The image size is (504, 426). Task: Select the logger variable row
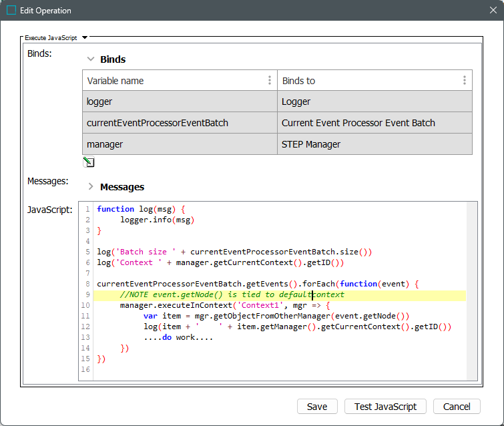pyautogui.click(x=180, y=102)
